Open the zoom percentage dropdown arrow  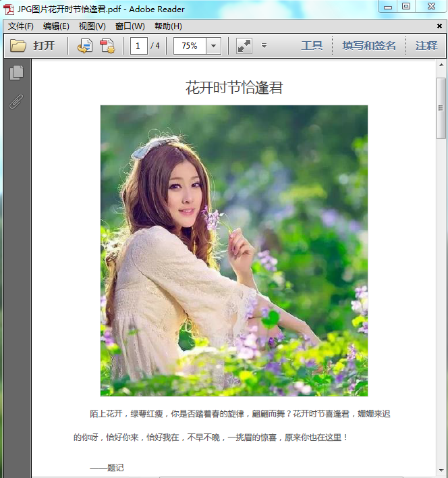click(214, 46)
